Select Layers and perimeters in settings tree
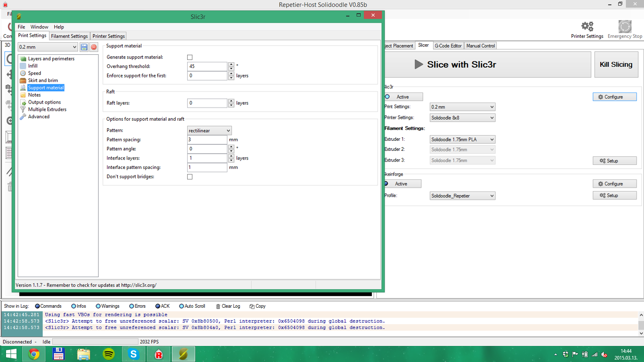644x362 pixels. [x=51, y=59]
